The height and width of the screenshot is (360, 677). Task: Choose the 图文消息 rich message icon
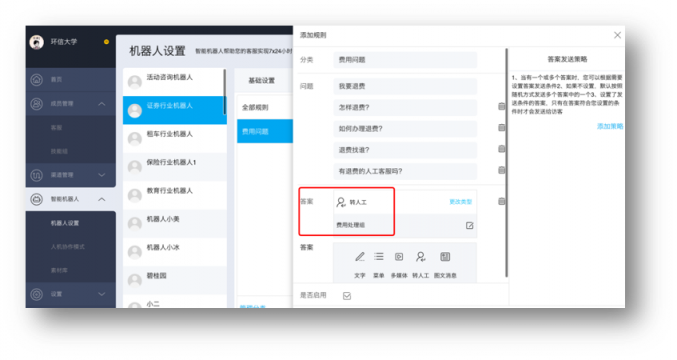pyautogui.click(x=445, y=257)
